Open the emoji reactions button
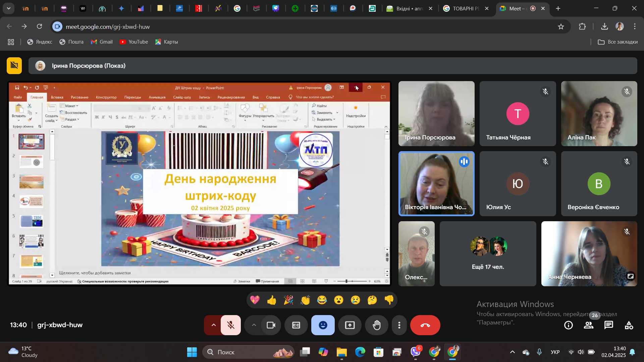 tap(323, 325)
